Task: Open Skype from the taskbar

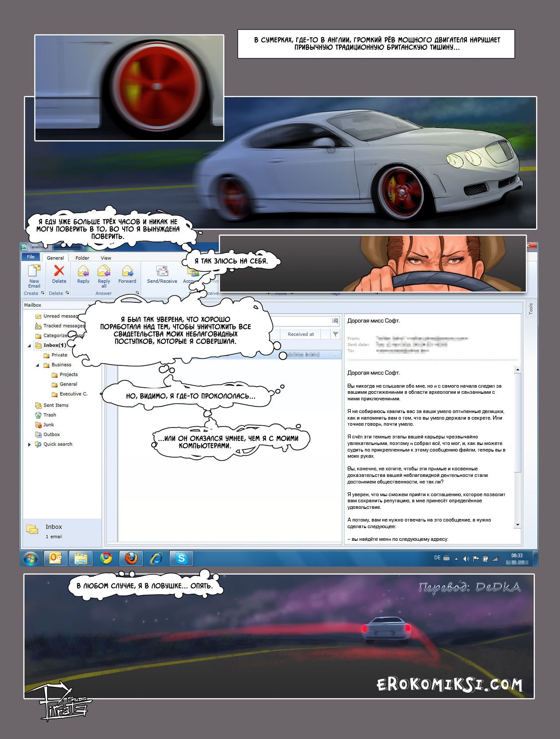Action: pos(181,558)
